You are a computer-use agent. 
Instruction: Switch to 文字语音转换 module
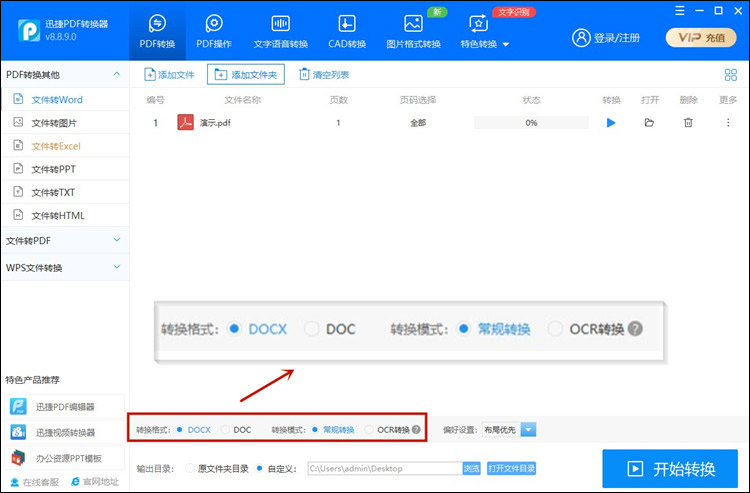[281, 32]
